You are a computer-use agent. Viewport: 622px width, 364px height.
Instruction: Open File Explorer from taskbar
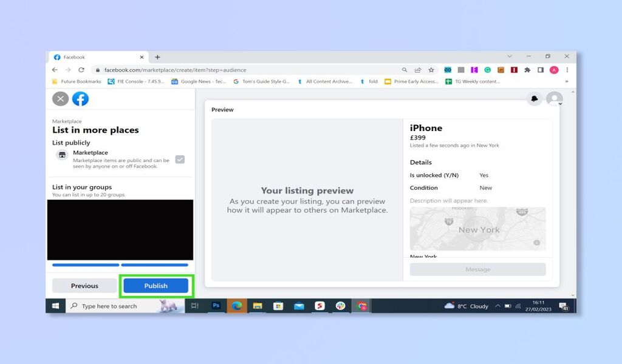coord(258,306)
